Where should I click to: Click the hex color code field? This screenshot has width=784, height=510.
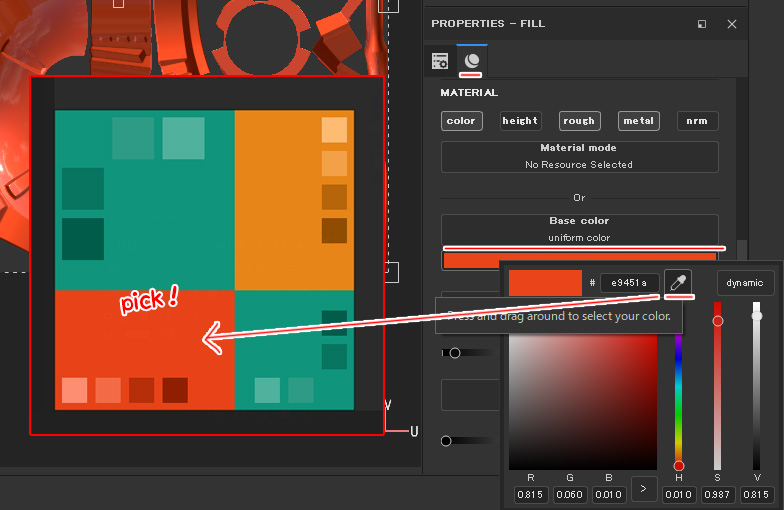coord(629,283)
